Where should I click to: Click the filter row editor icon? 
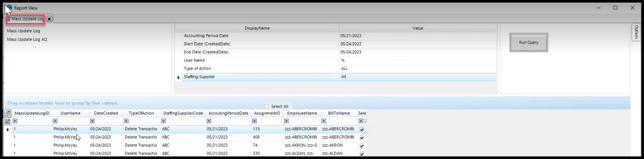(8, 121)
